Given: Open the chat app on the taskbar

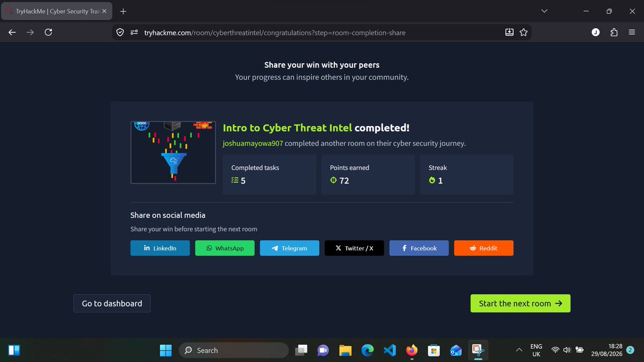Looking at the screenshot, I should [x=323, y=350].
